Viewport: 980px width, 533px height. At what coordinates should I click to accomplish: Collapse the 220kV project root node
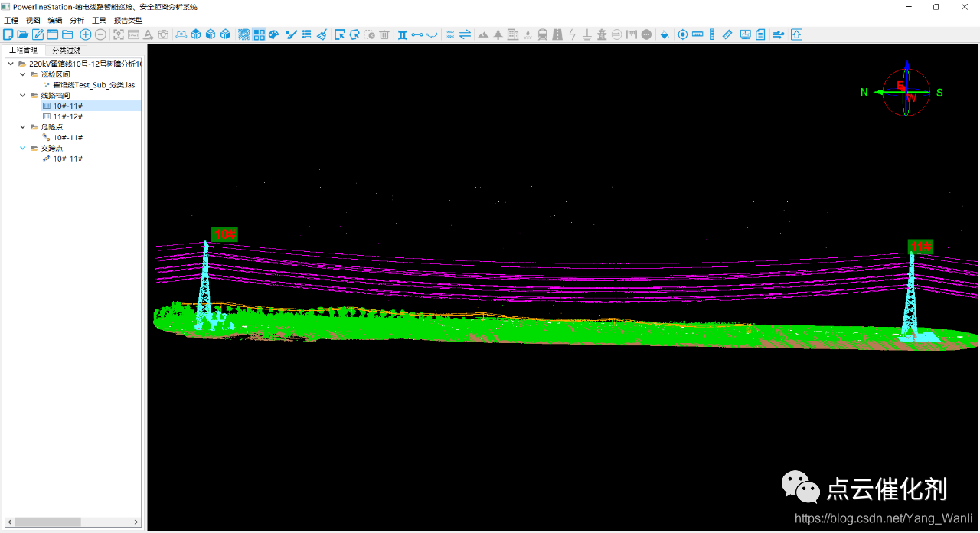tap(11, 64)
